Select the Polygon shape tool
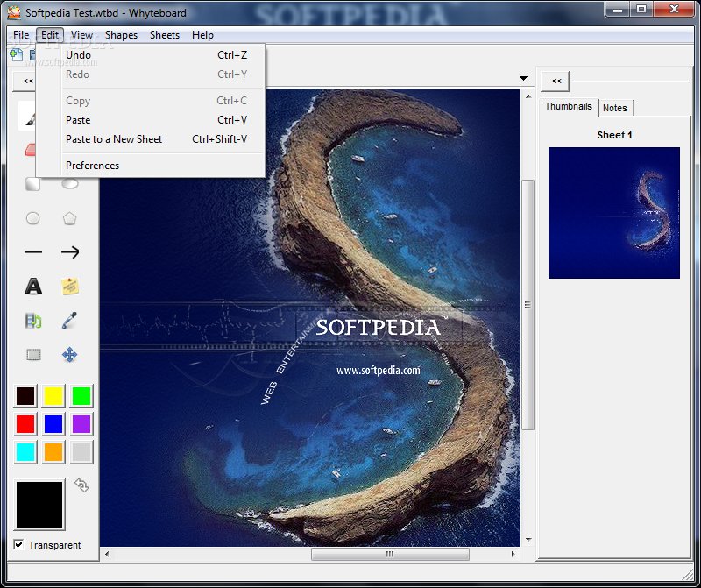 pyautogui.click(x=69, y=218)
